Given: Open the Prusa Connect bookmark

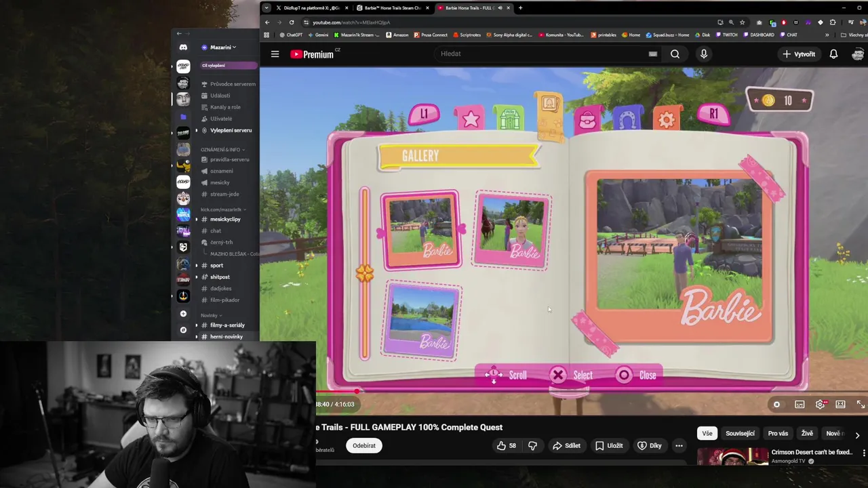Looking at the screenshot, I should click(x=431, y=35).
